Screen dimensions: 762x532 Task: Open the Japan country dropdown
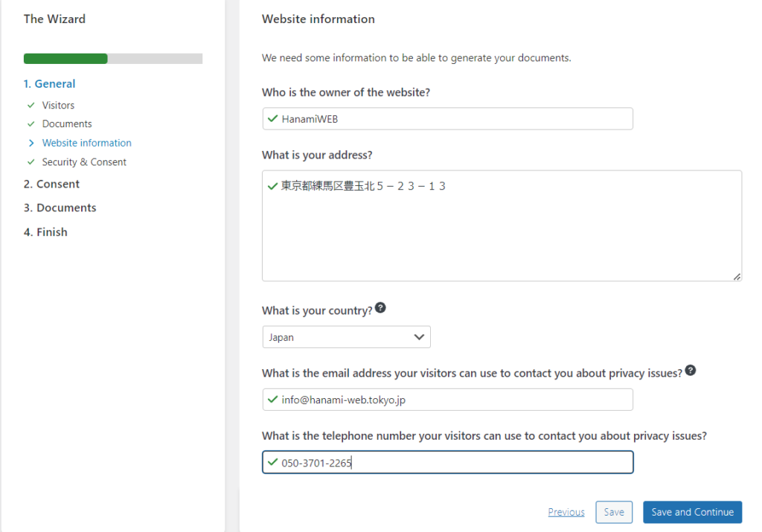point(346,337)
